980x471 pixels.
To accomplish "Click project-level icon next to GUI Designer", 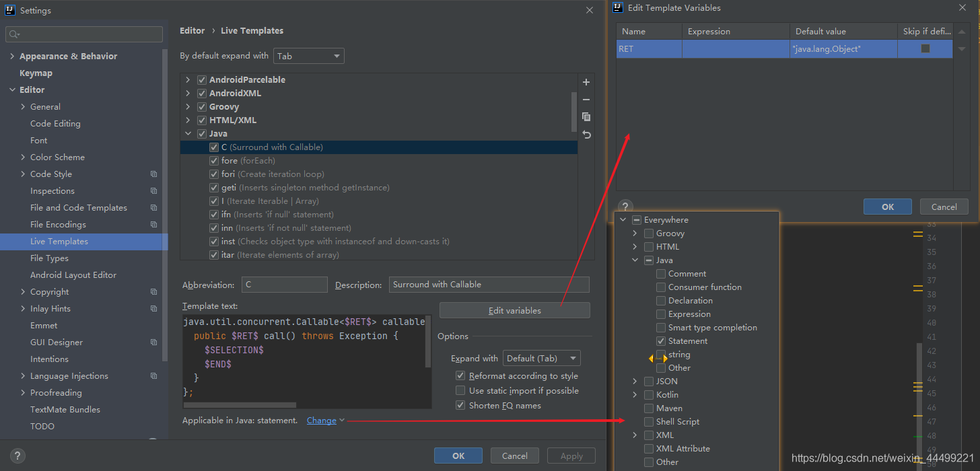I will coord(153,342).
